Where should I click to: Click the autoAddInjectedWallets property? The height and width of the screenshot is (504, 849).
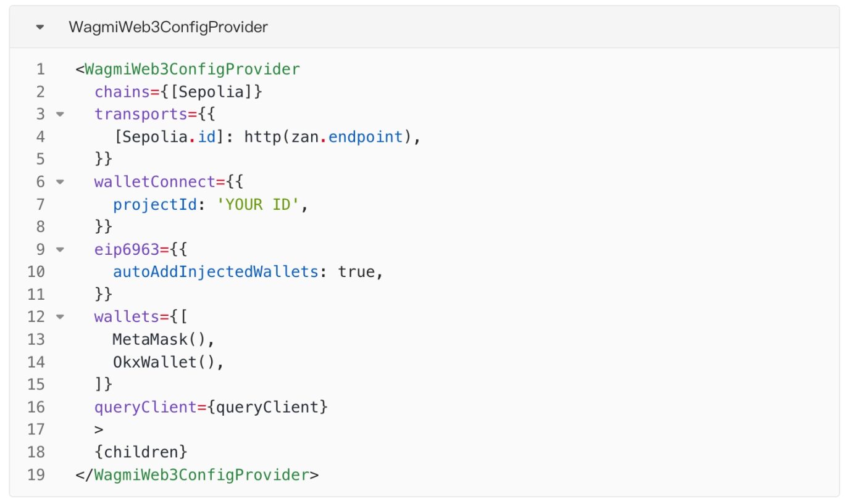pos(215,272)
